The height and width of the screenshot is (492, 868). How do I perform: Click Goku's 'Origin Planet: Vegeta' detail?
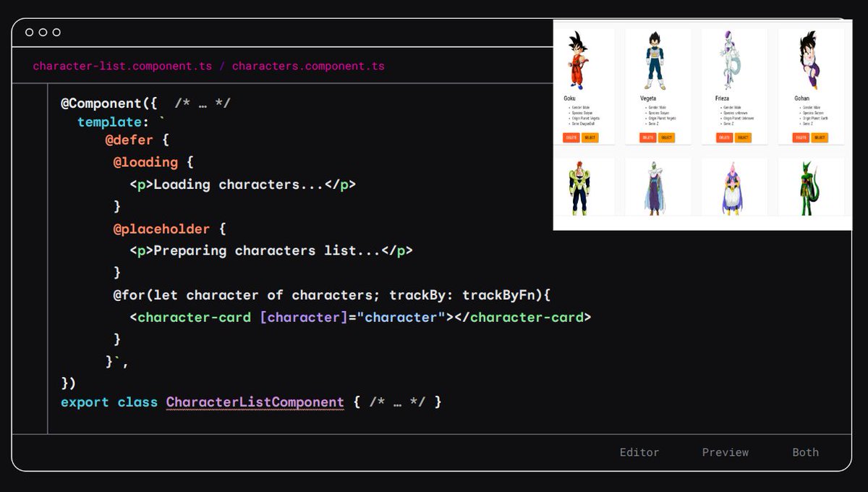(x=584, y=118)
